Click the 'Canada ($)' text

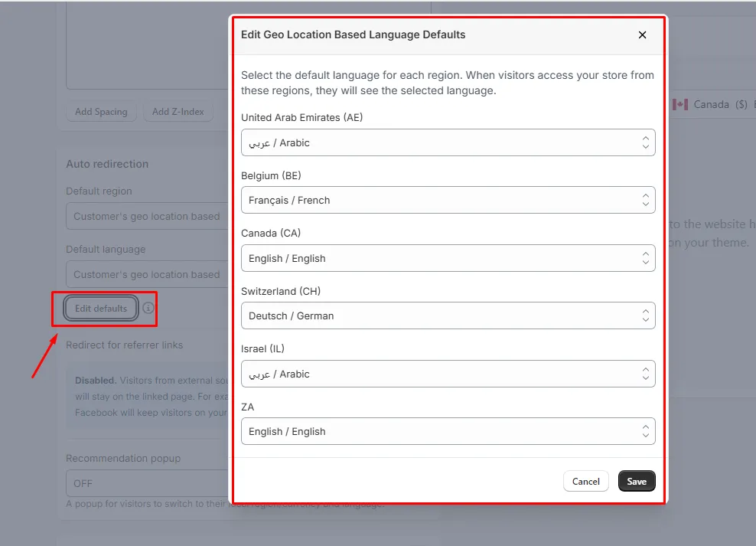pyautogui.click(x=720, y=105)
